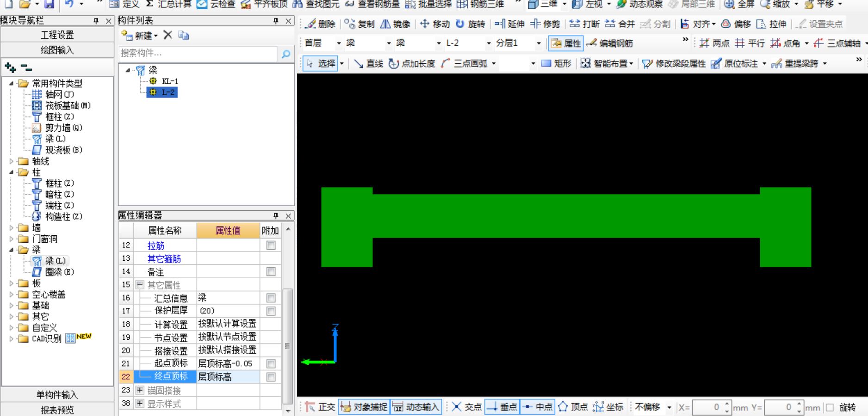The image size is (868, 416).
Task: Select the 直线 line drawing tool
Action: tap(368, 63)
